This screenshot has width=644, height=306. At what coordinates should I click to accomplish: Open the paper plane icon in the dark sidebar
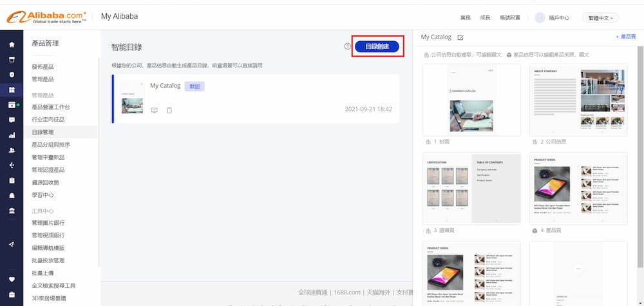pyautogui.click(x=12, y=244)
